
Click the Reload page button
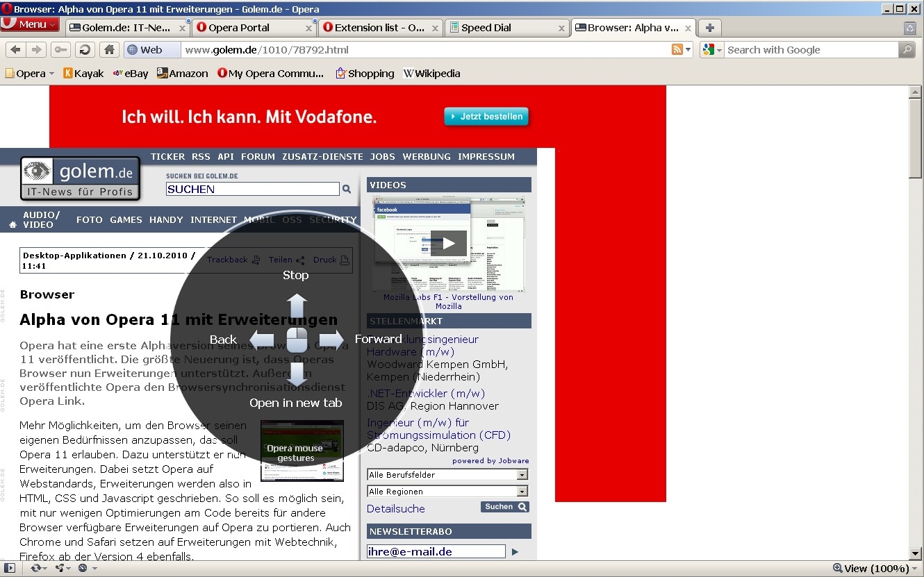pos(85,50)
